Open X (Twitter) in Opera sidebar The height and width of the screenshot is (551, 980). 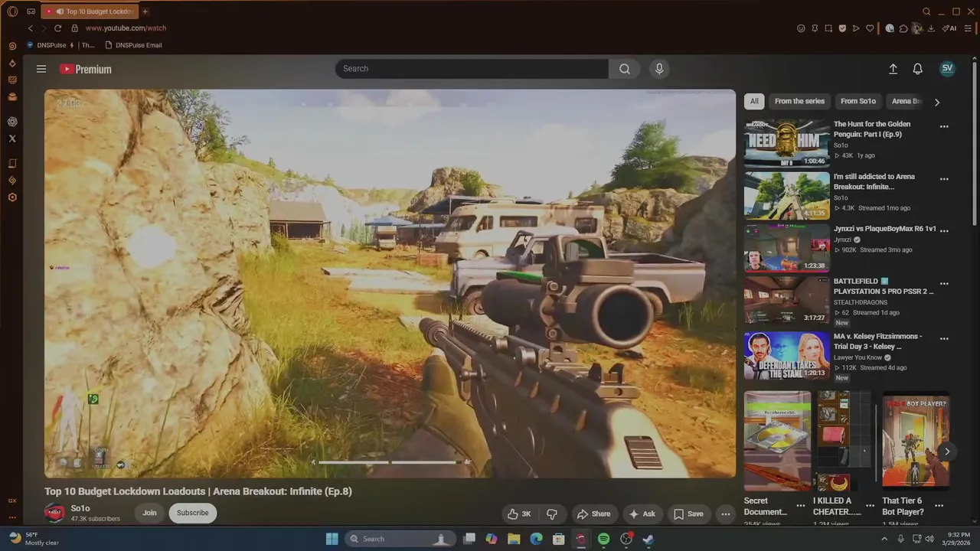[x=12, y=139]
